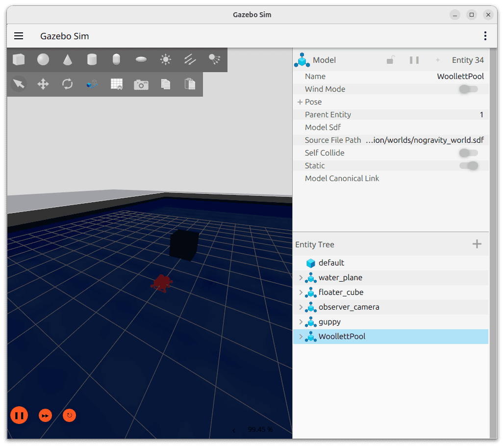Viewport: 504px width, 447px height.
Task: Add a directional light to the scene
Action: 190,59
